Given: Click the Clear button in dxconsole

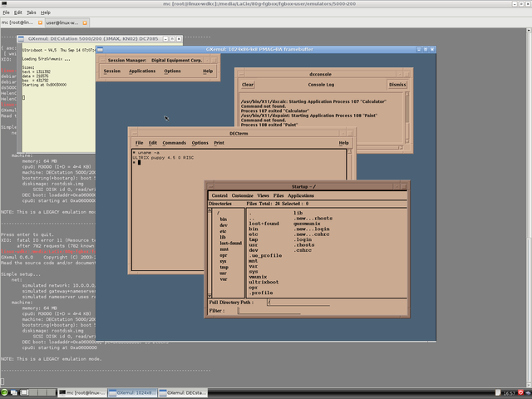Looking at the screenshot, I should point(248,84).
